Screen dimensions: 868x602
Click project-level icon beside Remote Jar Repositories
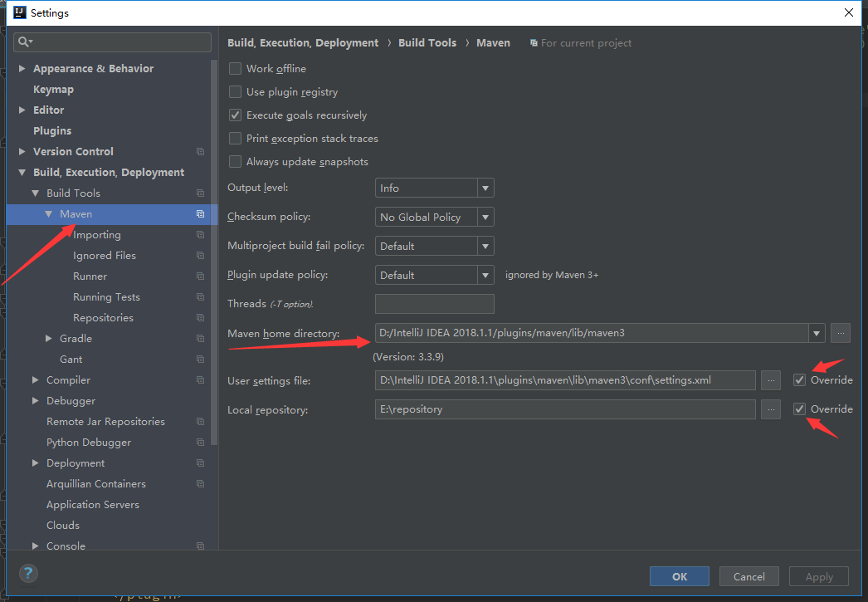(x=200, y=422)
